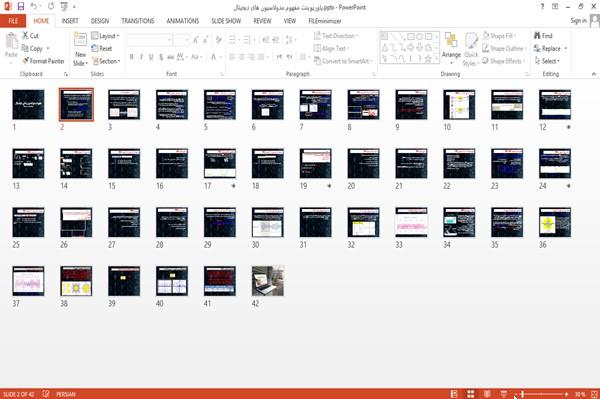Open the Layout dropdown

click(105, 36)
